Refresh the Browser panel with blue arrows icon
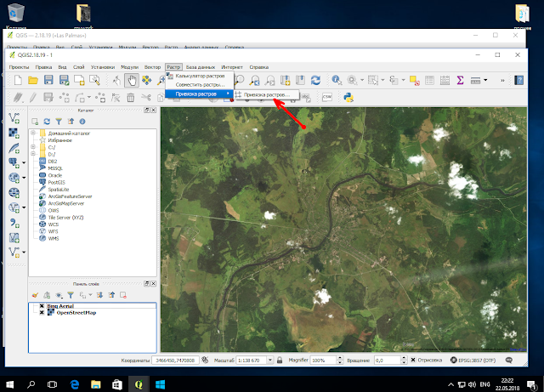 (x=47, y=122)
